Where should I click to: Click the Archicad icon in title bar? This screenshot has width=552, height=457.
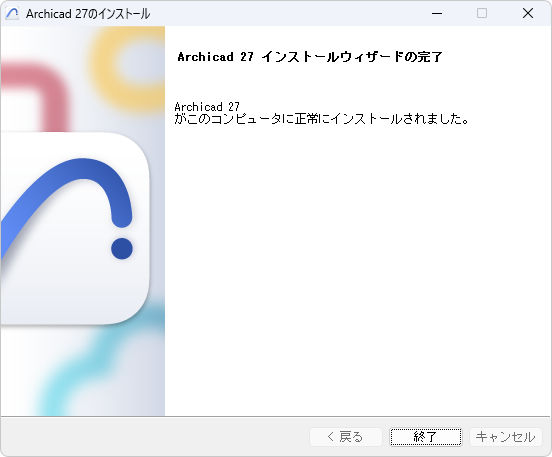click(12, 13)
